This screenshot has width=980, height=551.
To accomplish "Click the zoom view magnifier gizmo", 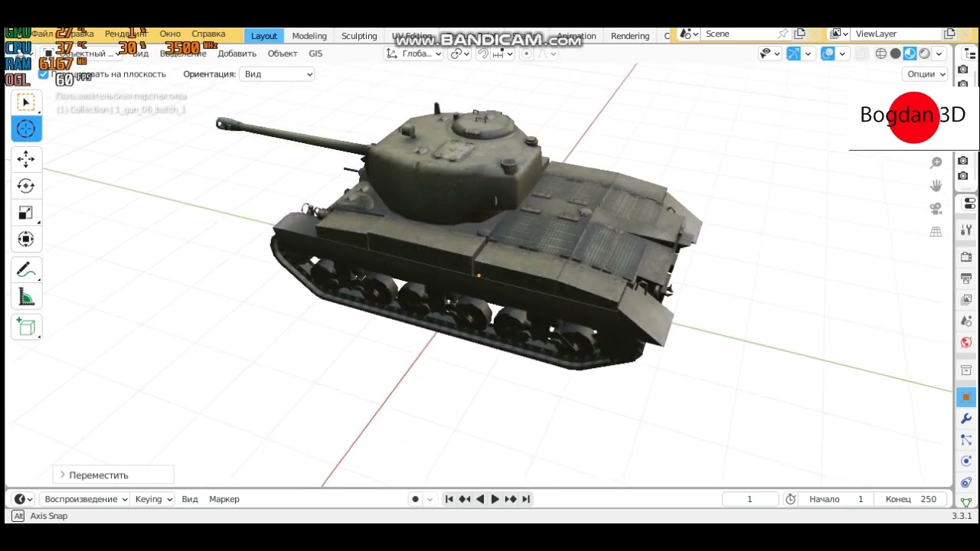I will [936, 163].
